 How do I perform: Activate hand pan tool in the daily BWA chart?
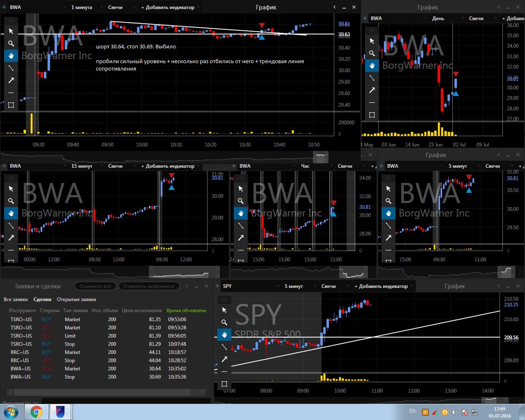pyautogui.click(x=372, y=66)
